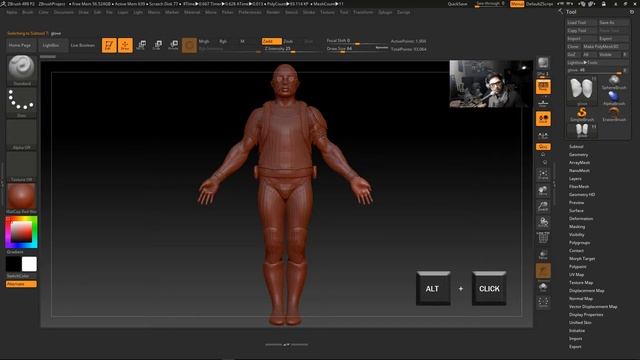Click the Draw Size slider
Viewport: 640px width, 360px height.
click(356, 49)
